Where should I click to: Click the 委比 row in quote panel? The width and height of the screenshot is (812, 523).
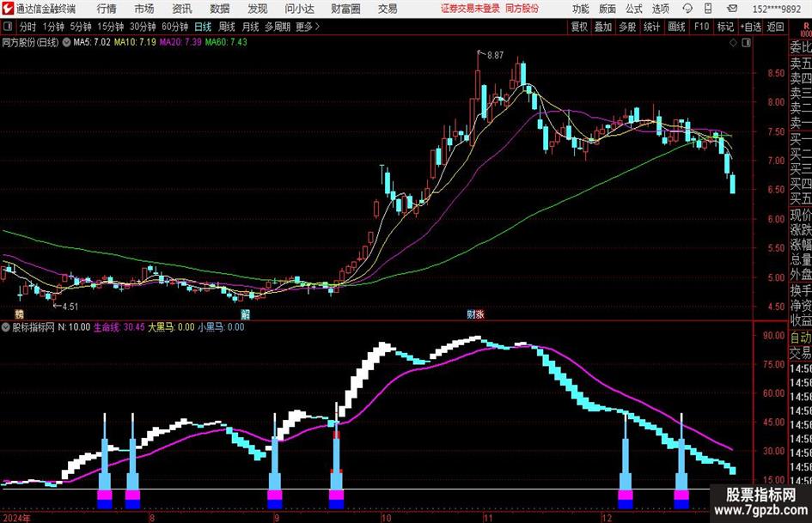(801, 47)
